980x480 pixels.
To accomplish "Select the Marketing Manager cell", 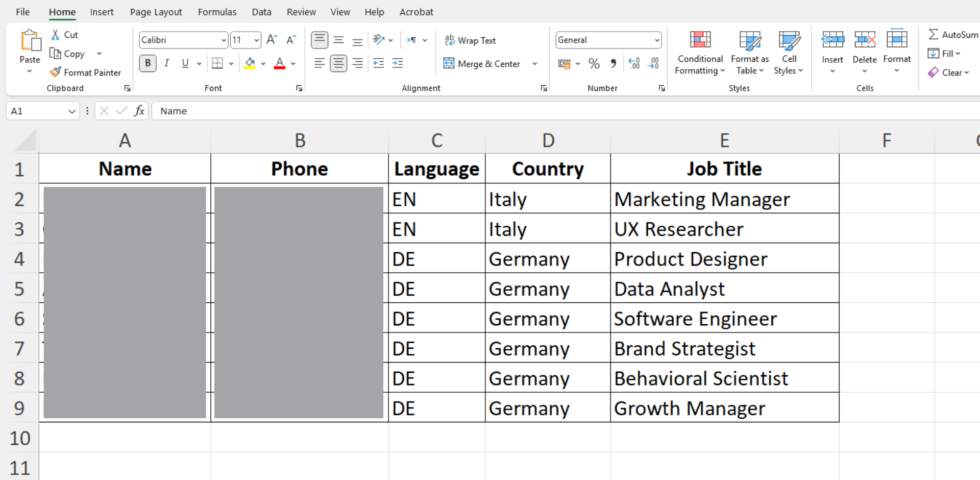I will 724,199.
